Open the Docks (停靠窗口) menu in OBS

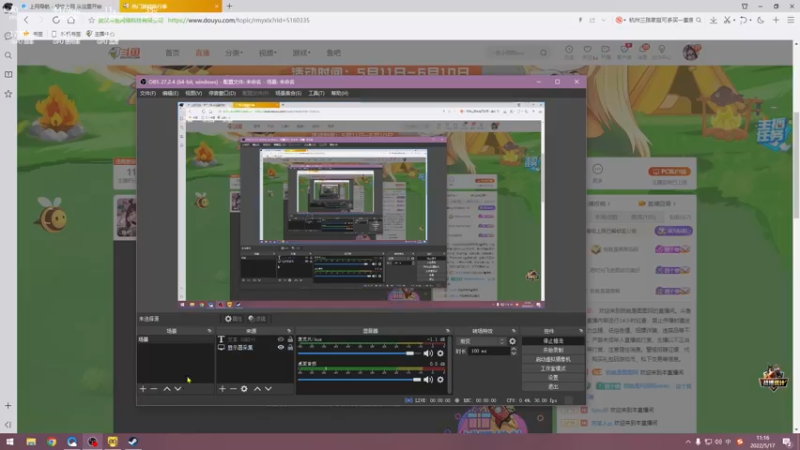click(x=222, y=93)
